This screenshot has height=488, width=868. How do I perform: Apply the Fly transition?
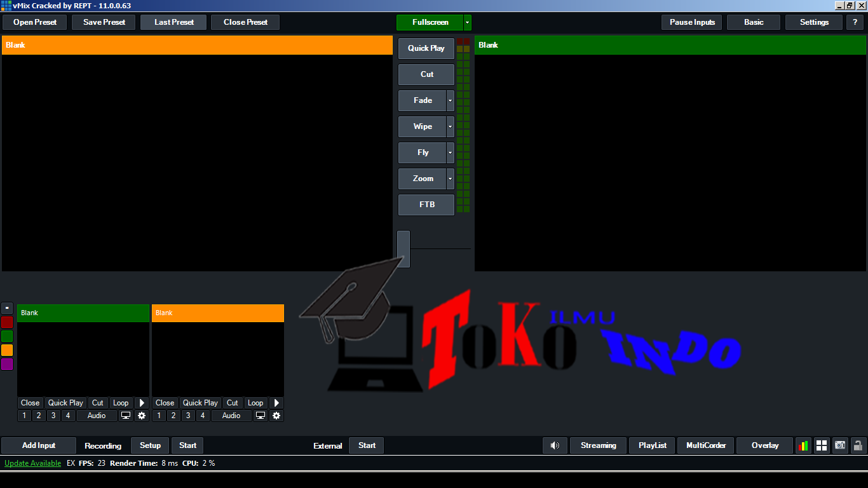(x=423, y=152)
